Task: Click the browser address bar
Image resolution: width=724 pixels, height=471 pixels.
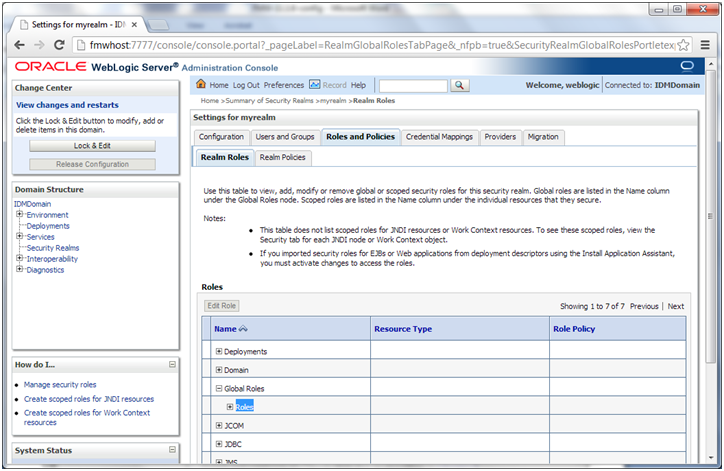Action: point(376,45)
